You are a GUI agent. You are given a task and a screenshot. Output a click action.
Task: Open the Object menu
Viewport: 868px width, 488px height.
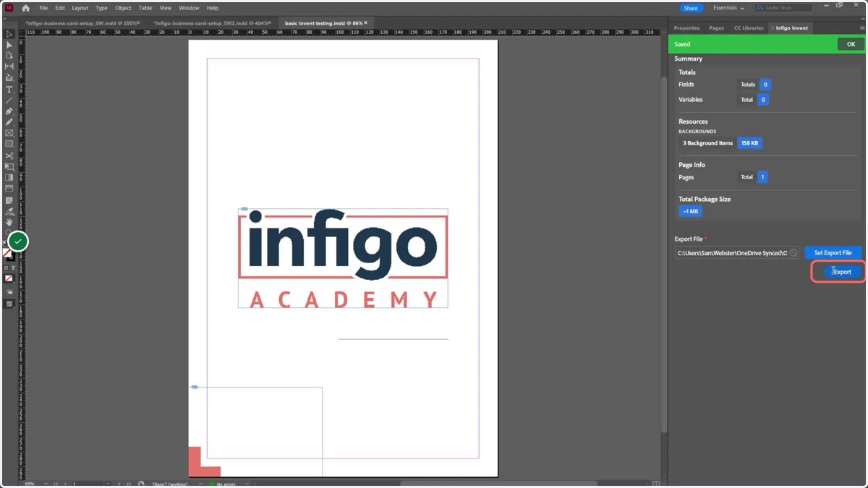coord(123,8)
